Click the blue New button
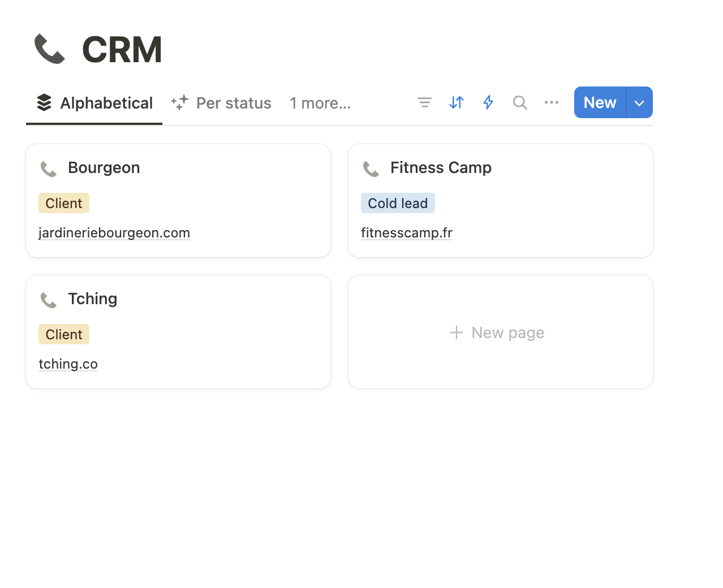This screenshot has height=588, width=723. [600, 103]
